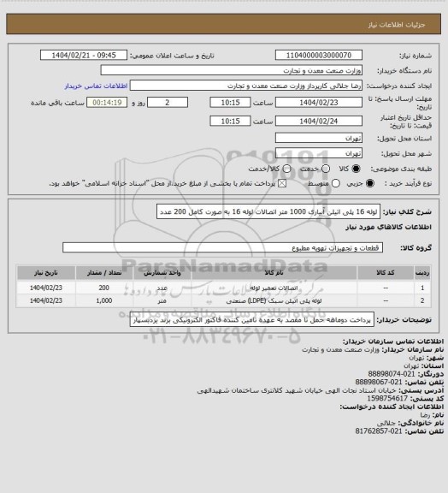
Task: Click quantity cell 1,000
Action: tap(104, 300)
